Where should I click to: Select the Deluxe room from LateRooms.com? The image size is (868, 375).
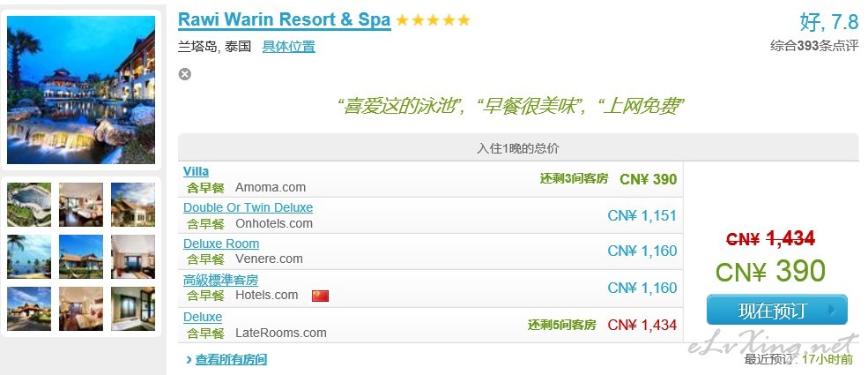click(x=203, y=318)
